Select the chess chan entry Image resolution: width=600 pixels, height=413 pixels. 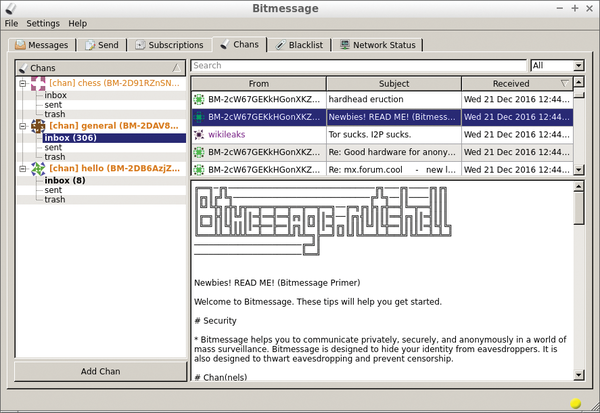pyautogui.click(x=114, y=83)
